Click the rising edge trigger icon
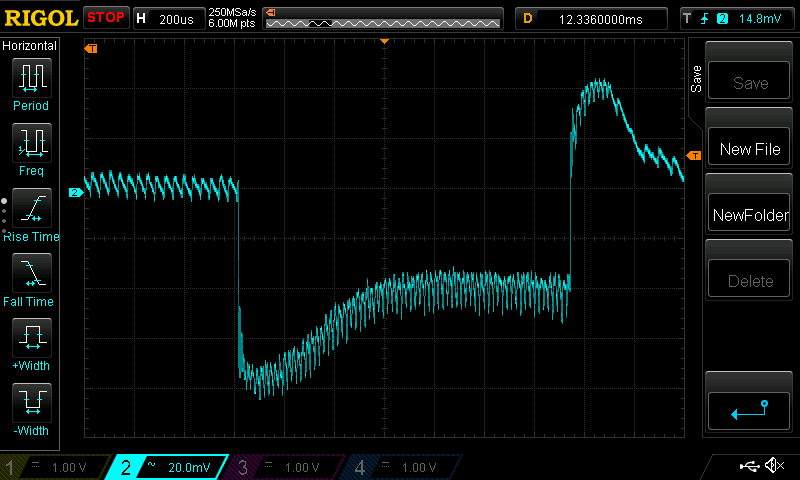 point(705,19)
